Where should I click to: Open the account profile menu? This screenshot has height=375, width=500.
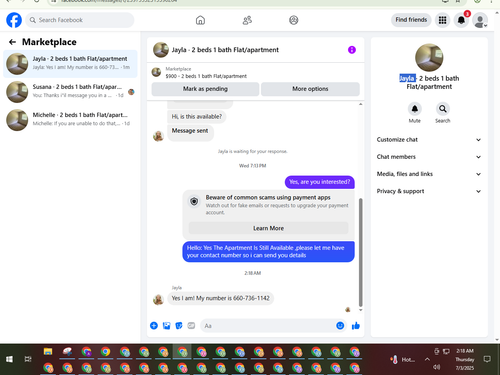coord(480,21)
